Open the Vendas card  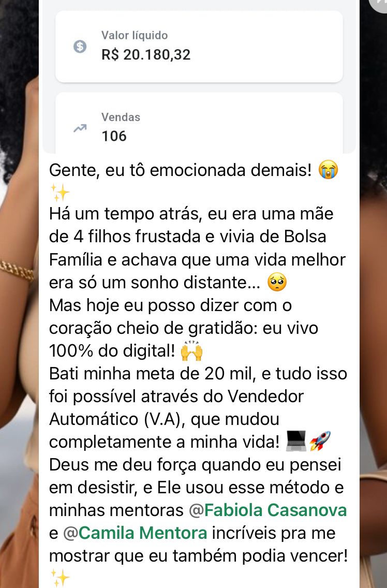pos(199,123)
